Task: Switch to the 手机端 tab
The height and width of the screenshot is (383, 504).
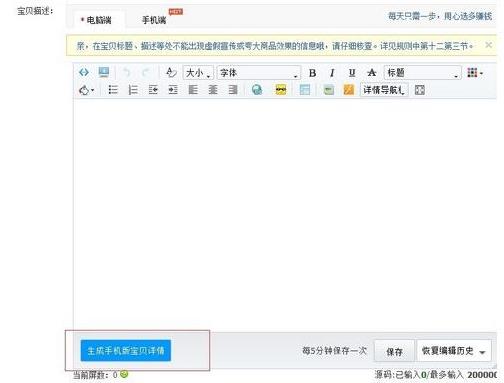Action: click(154, 20)
